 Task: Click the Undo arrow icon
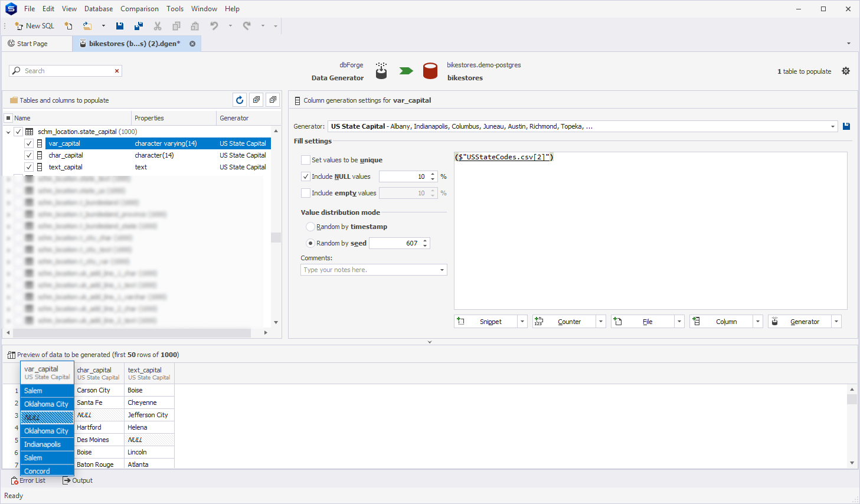214,26
